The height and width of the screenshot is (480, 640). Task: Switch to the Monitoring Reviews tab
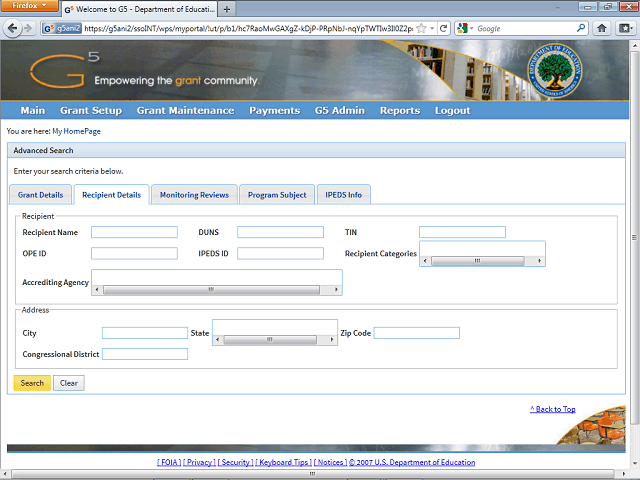coord(194,195)
